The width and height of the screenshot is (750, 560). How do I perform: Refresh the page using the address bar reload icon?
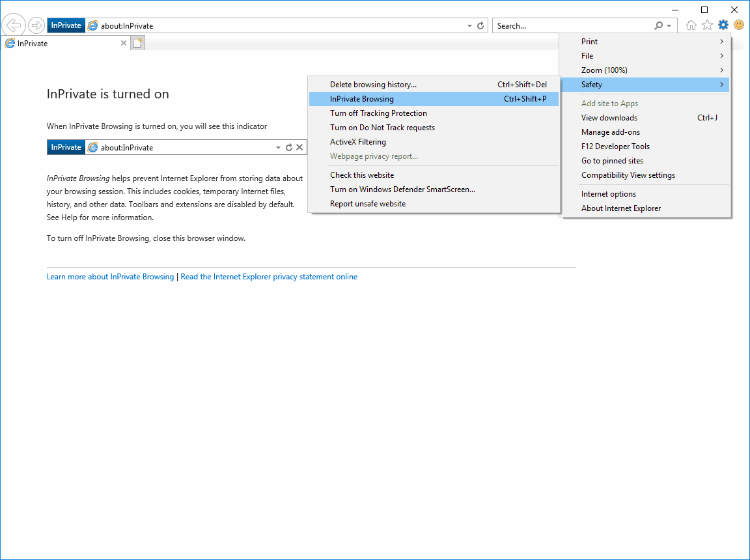point(480,26)
